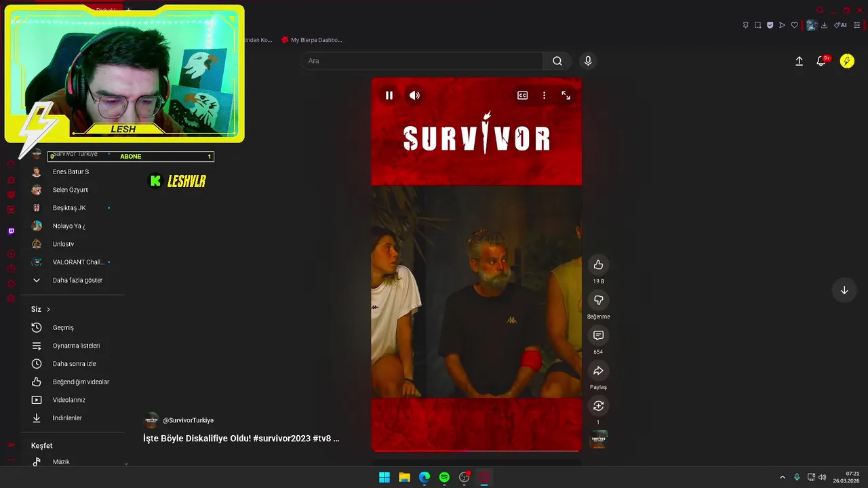Open the Opera sidebar player icon
This screenshot has width=868, height=488.
tap(11, 253)
